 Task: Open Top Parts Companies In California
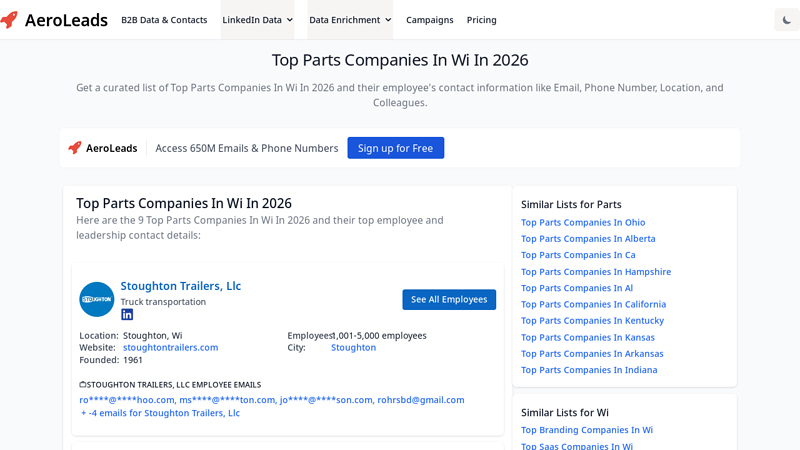(x=593, y=305)
